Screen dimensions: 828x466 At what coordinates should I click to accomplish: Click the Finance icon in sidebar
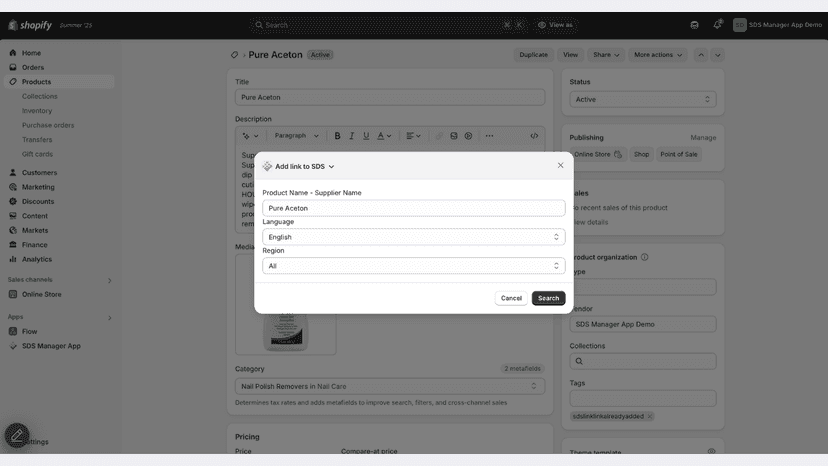pyautogui.click(x=13, y=245)
